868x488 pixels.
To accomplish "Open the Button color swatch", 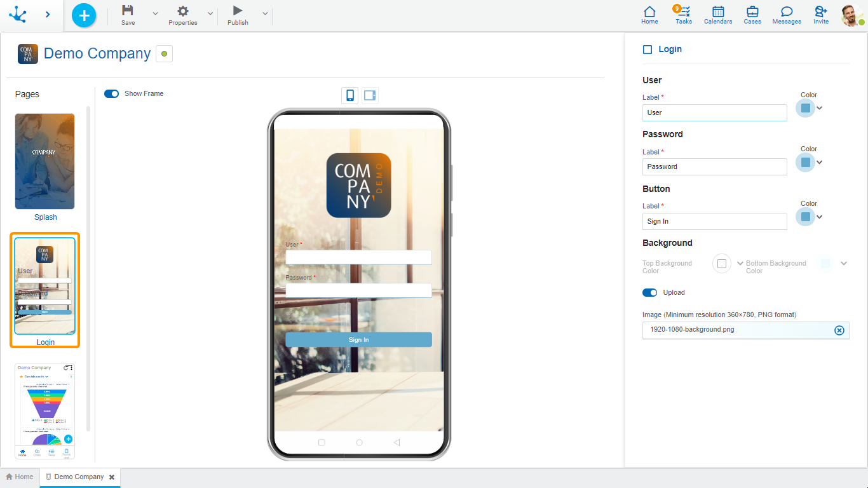I will pos(806,217).
